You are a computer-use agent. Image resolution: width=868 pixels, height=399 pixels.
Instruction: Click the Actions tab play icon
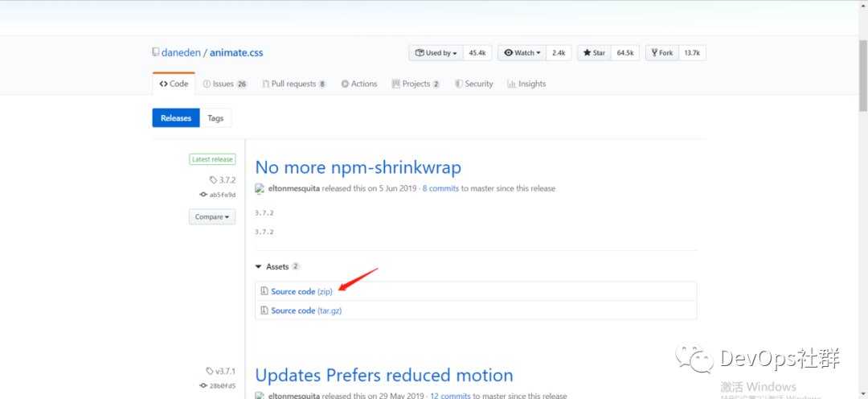(345, 84)
